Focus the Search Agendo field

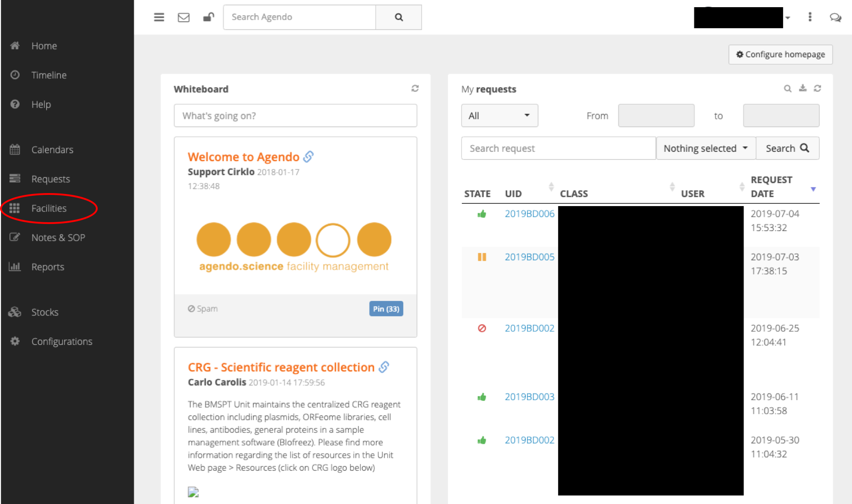coord(300,17)
